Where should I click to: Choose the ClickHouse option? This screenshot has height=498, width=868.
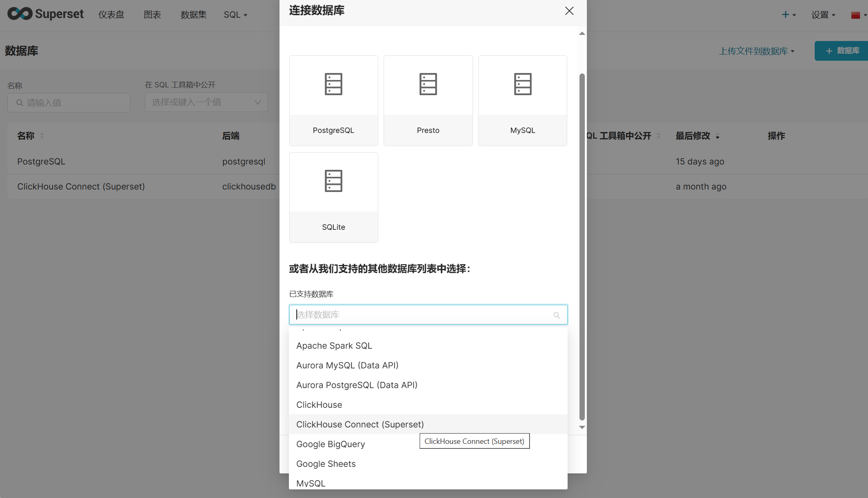pos(428,404)
